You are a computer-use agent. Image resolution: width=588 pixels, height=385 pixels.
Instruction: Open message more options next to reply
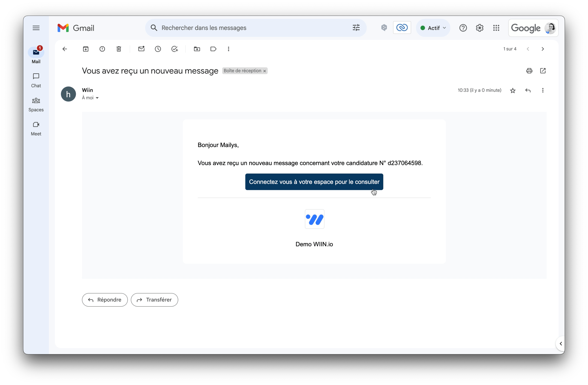[543, 90]
